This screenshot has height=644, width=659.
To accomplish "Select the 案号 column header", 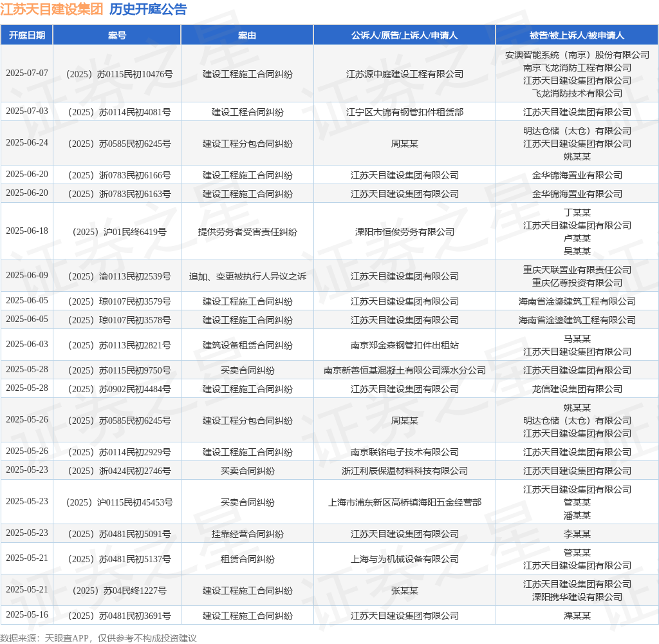I will (117, 35).
